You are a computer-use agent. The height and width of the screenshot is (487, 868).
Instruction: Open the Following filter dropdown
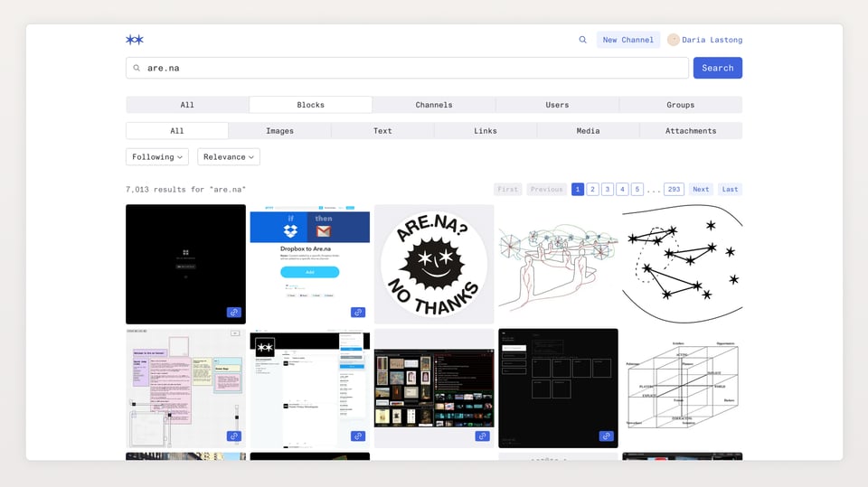pos(157,156)
